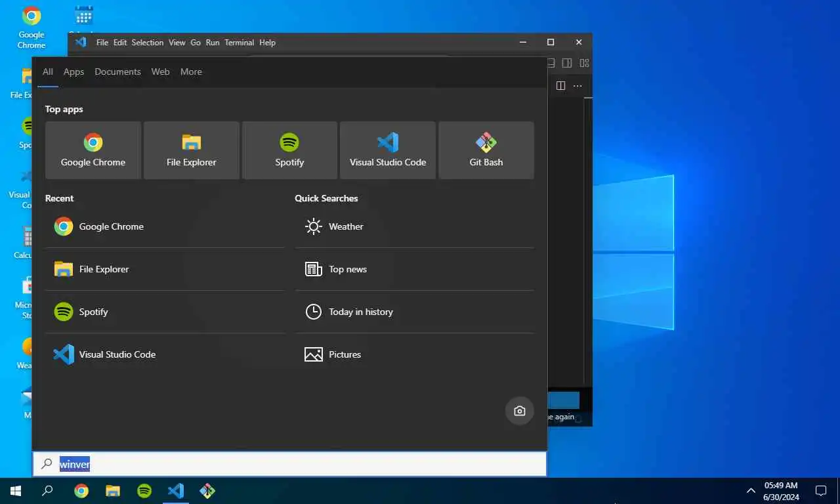Open Customize Layout in VS Code
Screen dimensions: 840x504
click(584, 63)
